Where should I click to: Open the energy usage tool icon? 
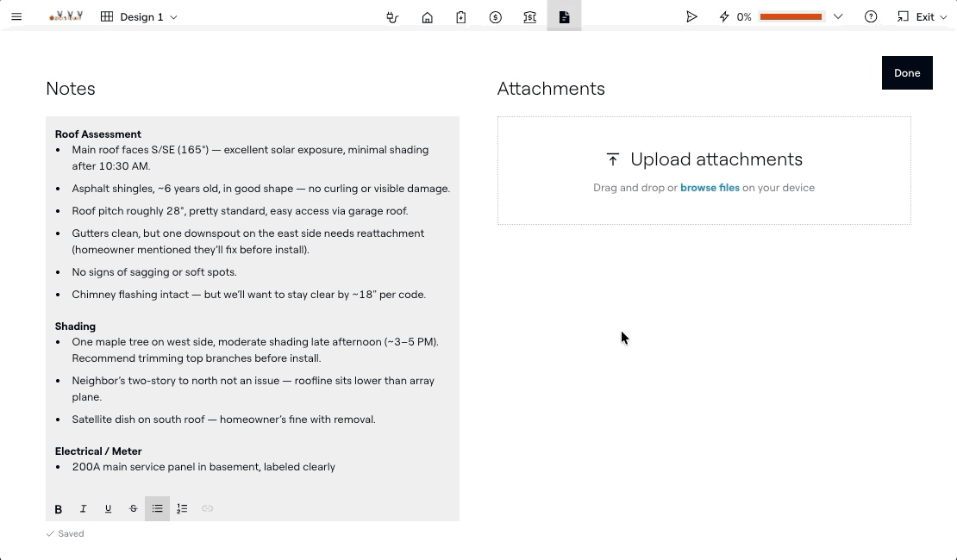[392, 16]
